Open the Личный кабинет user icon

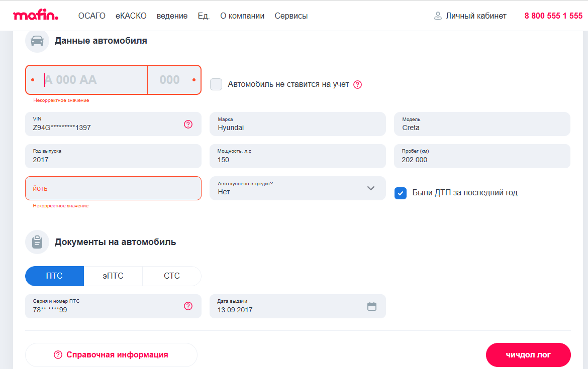click(x=438, y=16)
